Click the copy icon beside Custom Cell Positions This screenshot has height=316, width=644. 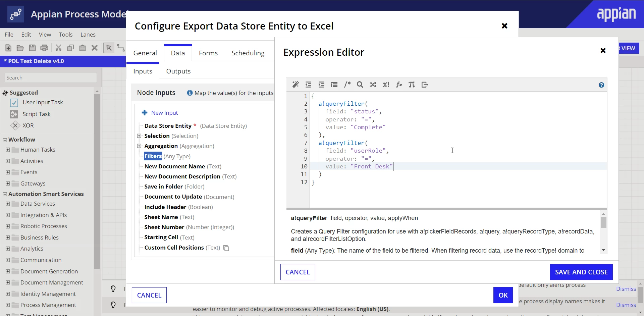226,248
